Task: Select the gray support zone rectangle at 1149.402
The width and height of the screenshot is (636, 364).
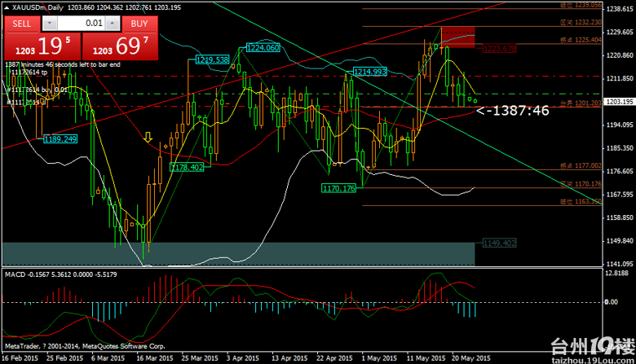Action: click(x=245, y=253)
